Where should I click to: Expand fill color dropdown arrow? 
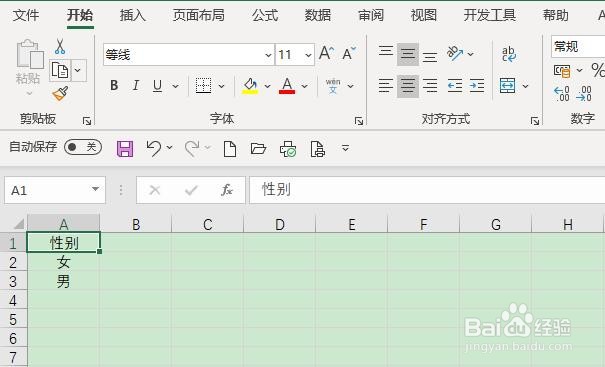point(267,86)
